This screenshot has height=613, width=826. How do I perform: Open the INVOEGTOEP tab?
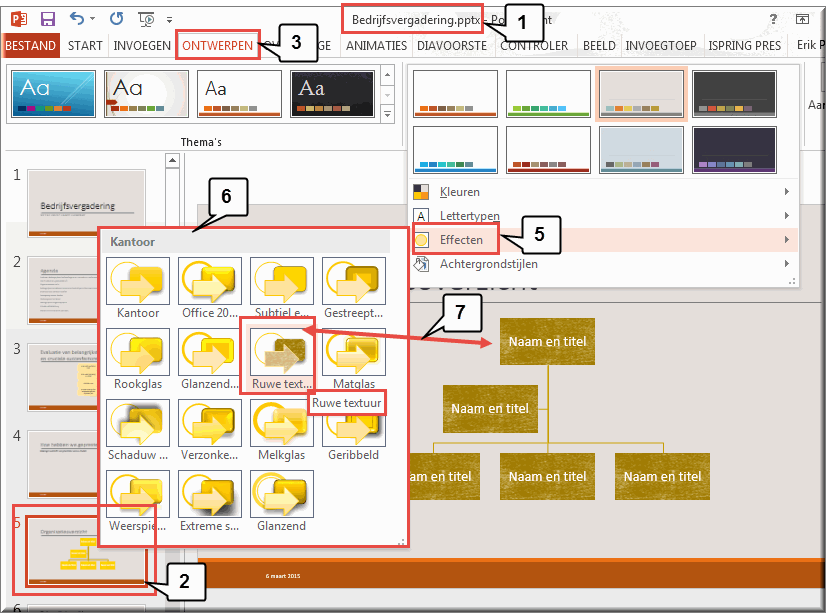coord(661,46)
